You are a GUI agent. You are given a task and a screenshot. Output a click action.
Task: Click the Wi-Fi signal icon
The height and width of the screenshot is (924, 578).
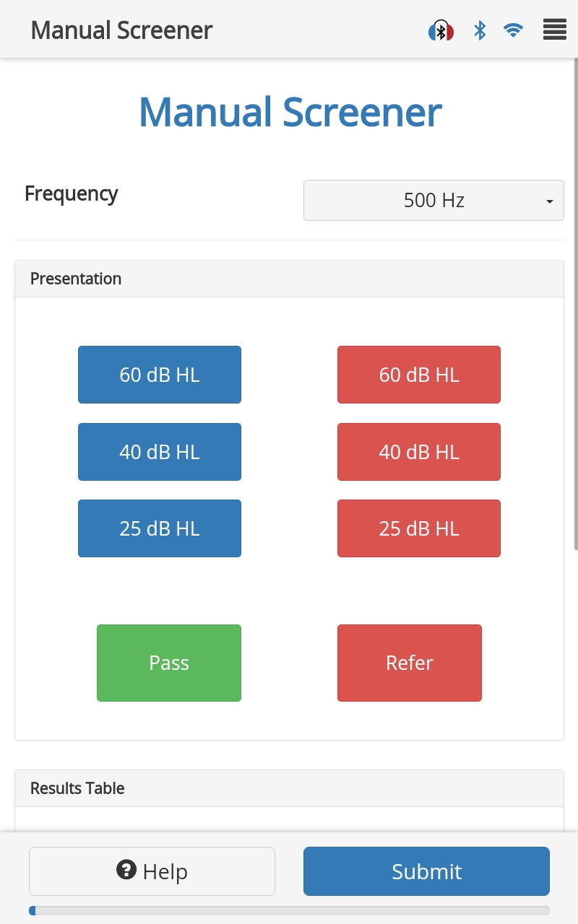click(513, 30)
